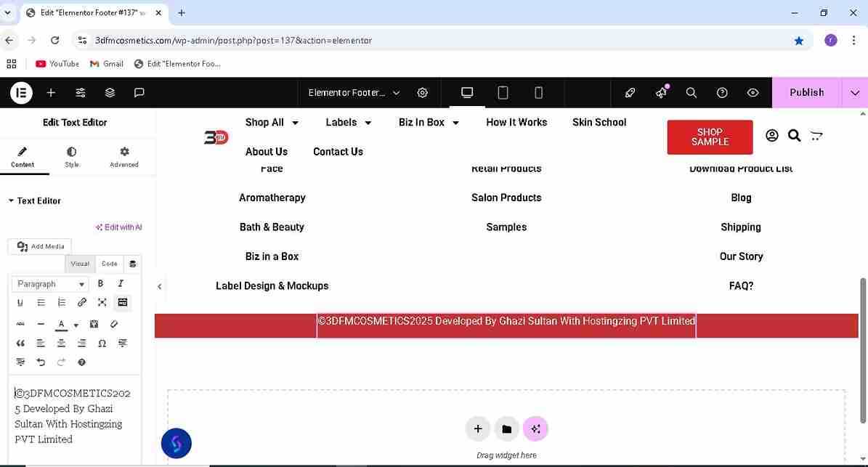Insert a link with the chain icon
Screen dimensions: 868x467
point(82,302)
